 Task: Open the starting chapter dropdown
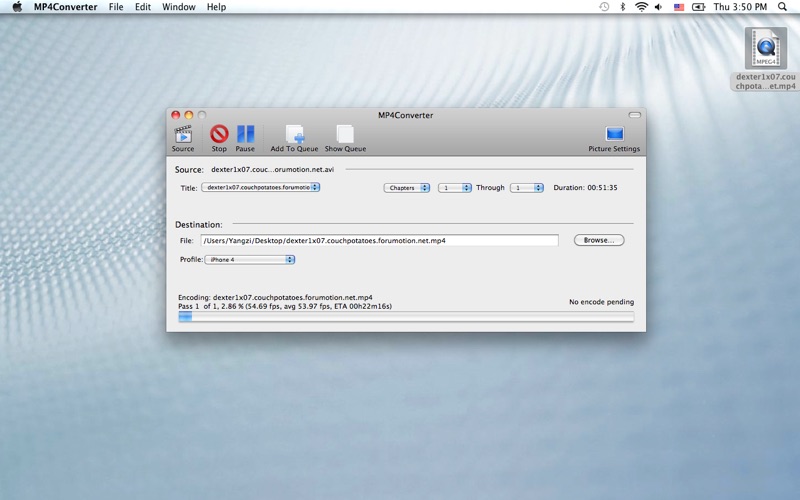pos(455,188)
